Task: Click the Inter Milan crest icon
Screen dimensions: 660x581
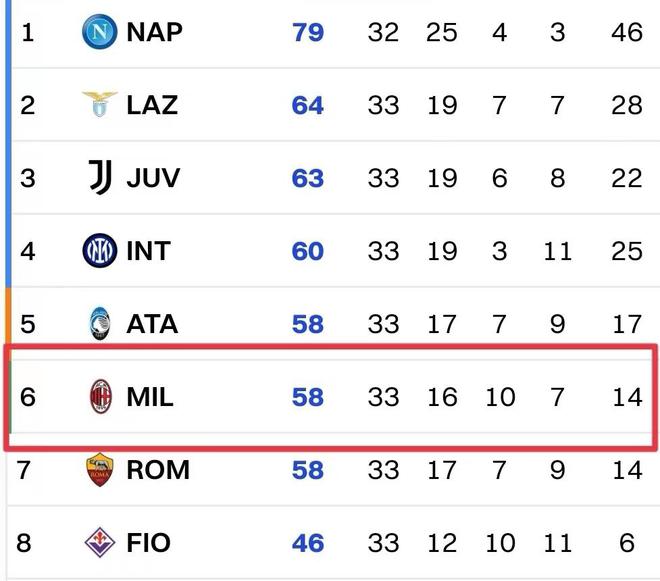Action: (x=100, y=250)
